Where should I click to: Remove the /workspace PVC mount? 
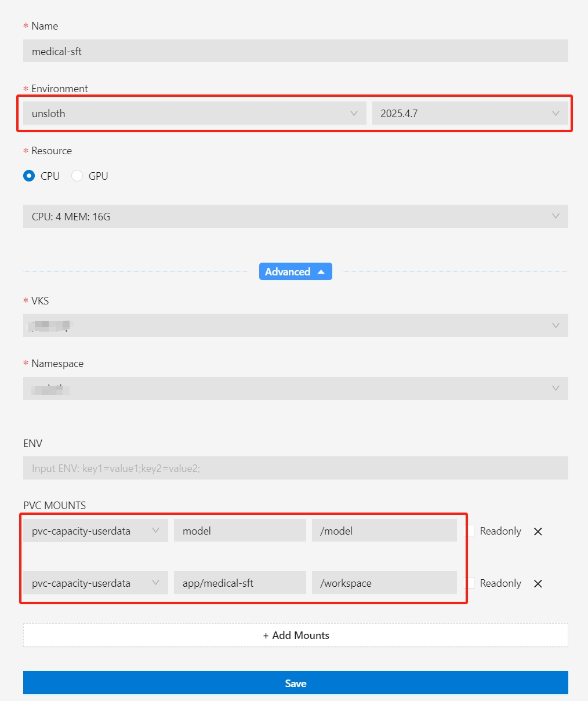pos(538,583)
